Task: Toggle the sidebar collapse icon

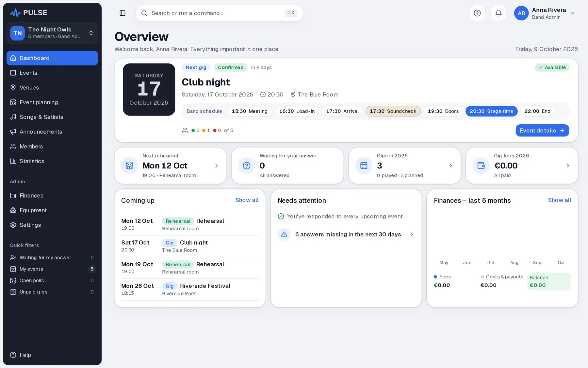Action: [x=122, y=13]
